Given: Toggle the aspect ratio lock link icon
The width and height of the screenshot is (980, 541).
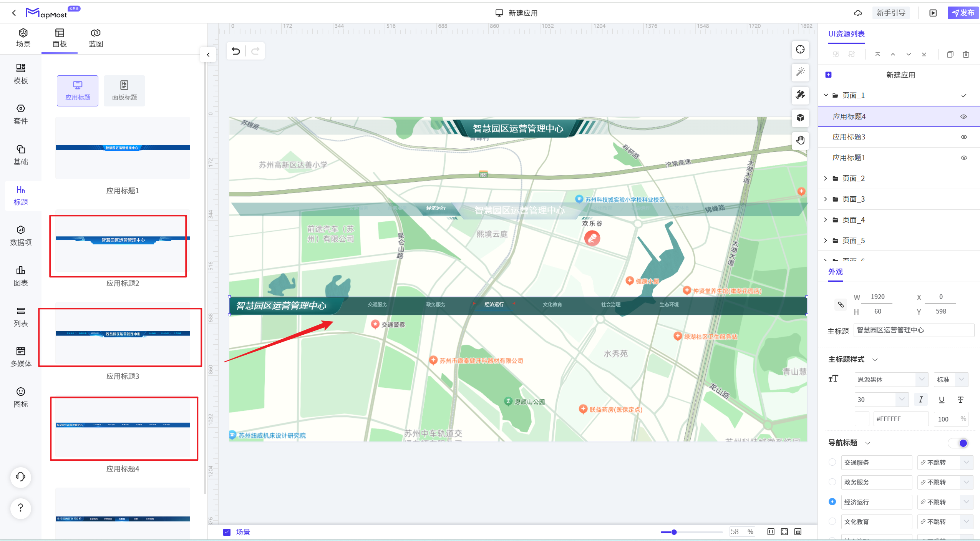Looking at the screenshot, I should 841,305.
